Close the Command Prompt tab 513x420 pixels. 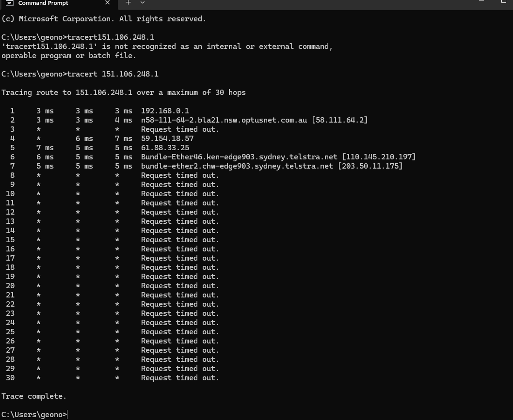(108, 3)
